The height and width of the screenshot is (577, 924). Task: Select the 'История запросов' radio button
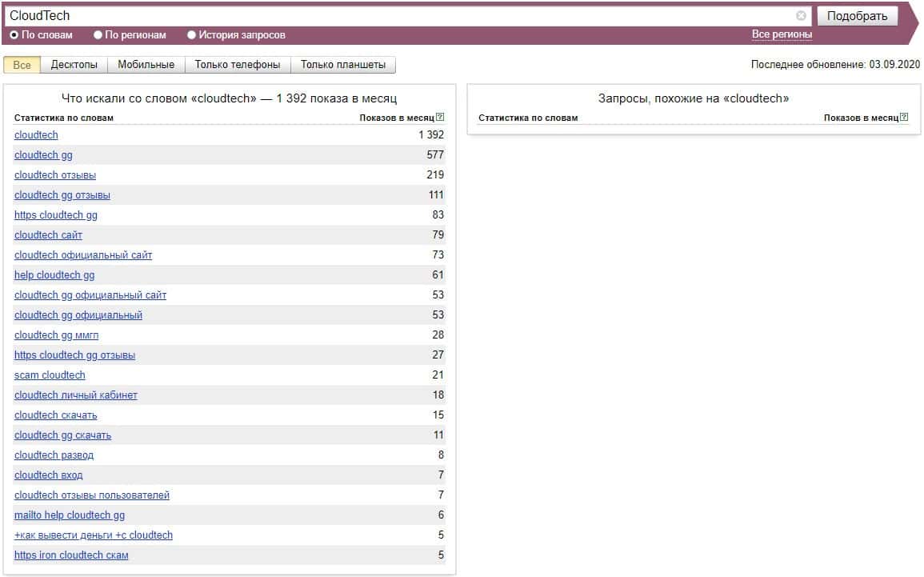point(192,35)
